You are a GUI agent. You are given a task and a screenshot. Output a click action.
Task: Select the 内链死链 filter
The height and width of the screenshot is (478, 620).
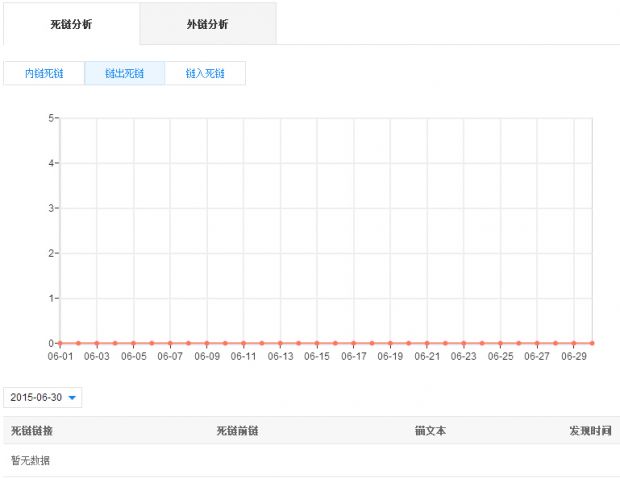point(44,73)
